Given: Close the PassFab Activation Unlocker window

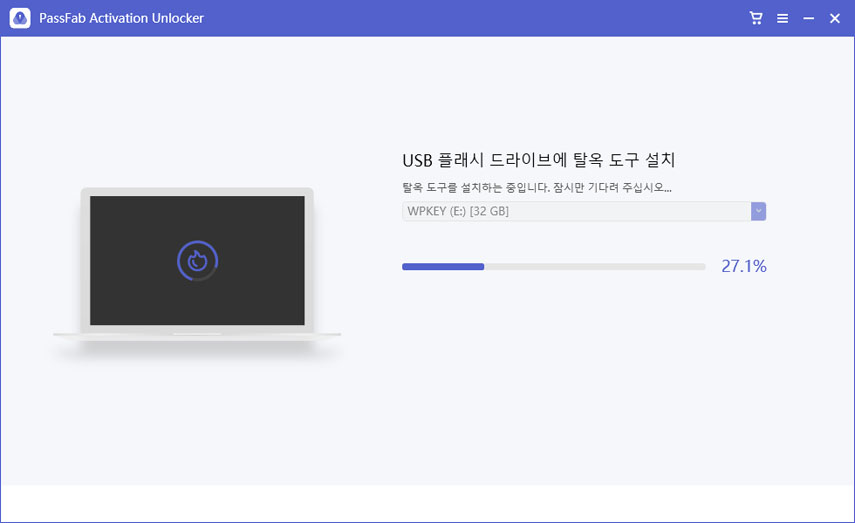Looking at the screenshot, I should click(835, 18).
